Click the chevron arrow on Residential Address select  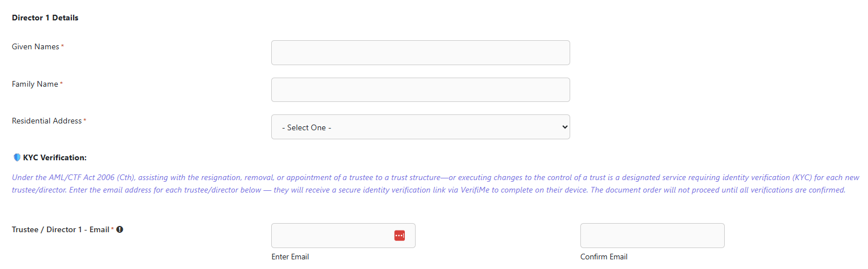(x=564, y=127)
